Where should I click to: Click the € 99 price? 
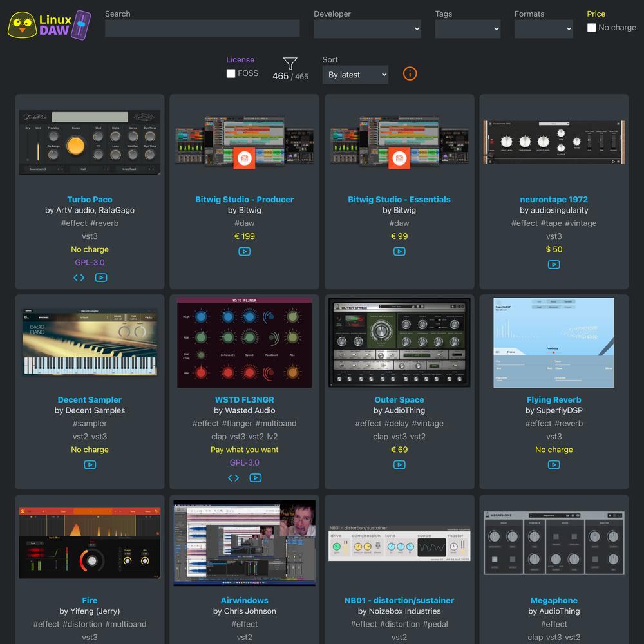coord(399,236)
